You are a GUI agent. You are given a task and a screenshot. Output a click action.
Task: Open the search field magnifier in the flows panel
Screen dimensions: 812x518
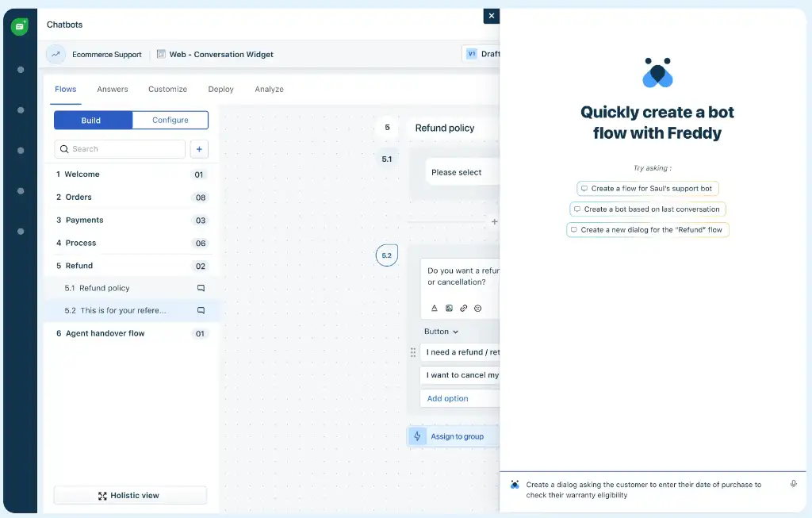click(x=64, y=149)
